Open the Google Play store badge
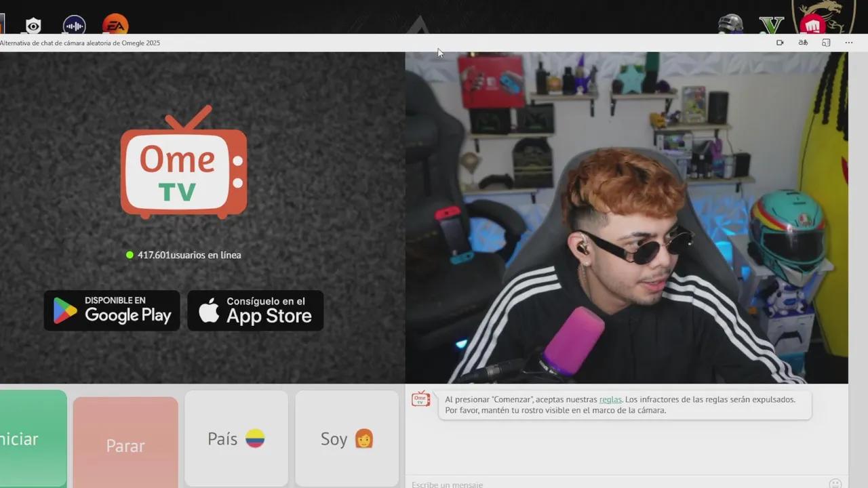868x488 pixels. click(112, 310)
